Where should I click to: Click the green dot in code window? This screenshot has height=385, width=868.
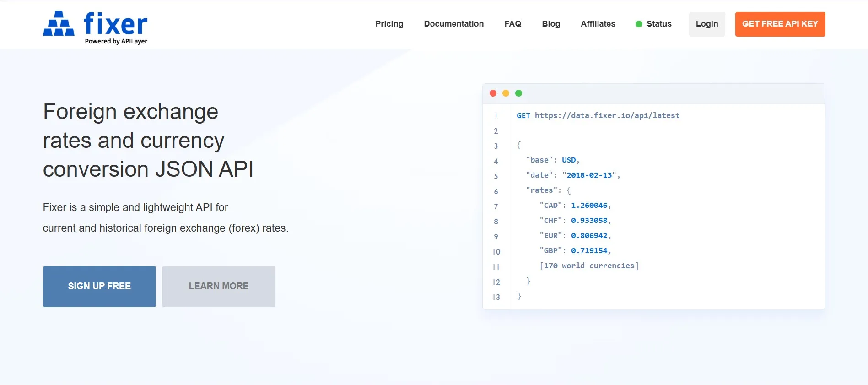pos(518,93)
